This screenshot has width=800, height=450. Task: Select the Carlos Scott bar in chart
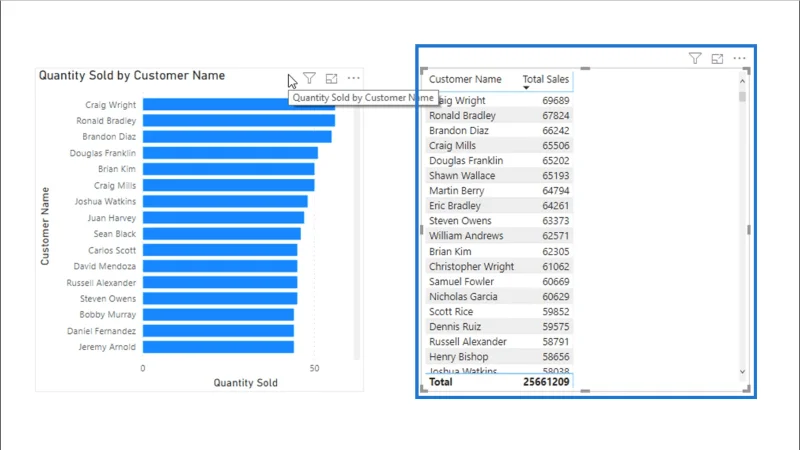(x=220, y=250)
